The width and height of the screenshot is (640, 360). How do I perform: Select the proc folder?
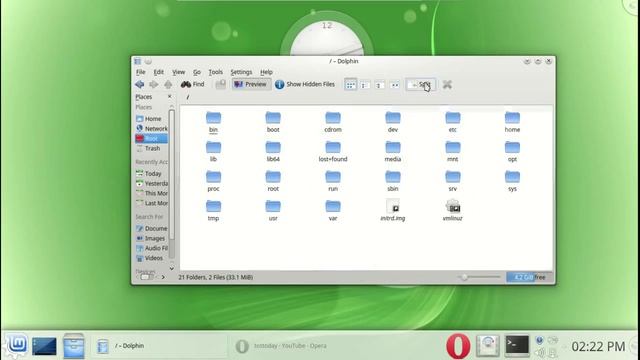(213, 181)
